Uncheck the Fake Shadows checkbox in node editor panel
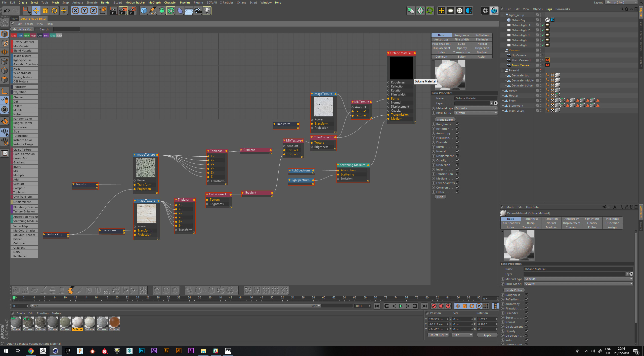Screen dimensions: 644x356 [x=457, y=183]
